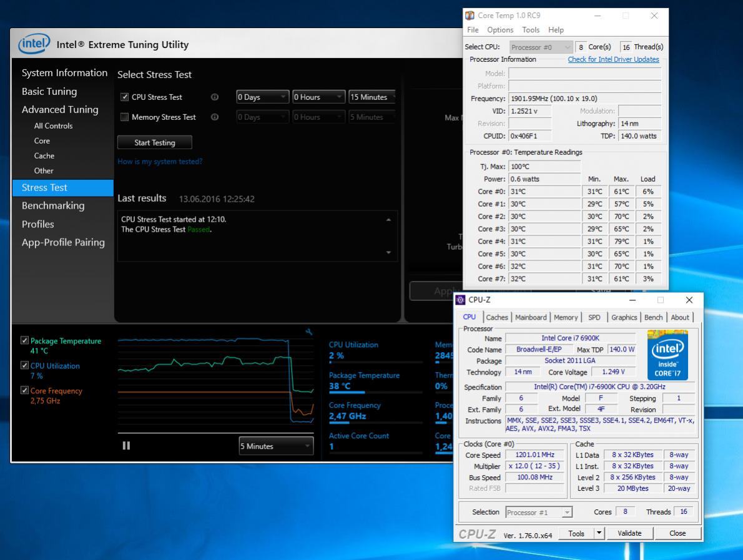Open Benchmarking section
The width and height of the screenshot is (743, 560).
53,205
